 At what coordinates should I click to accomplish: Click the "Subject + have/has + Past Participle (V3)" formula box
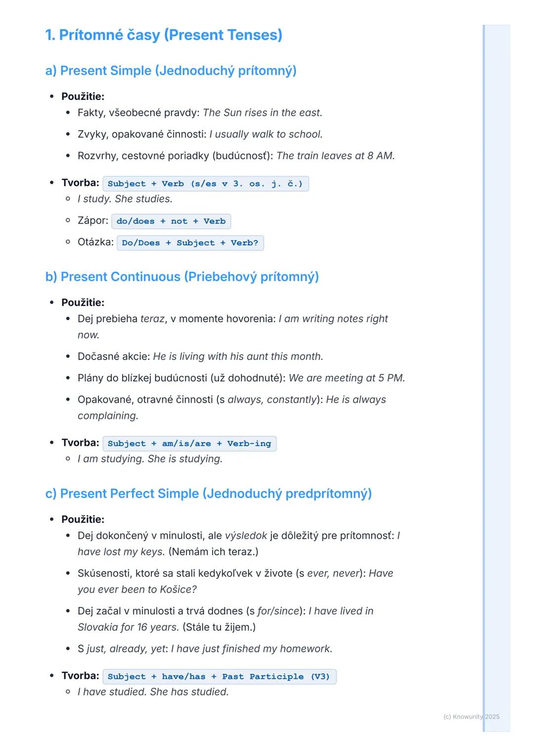219,676
